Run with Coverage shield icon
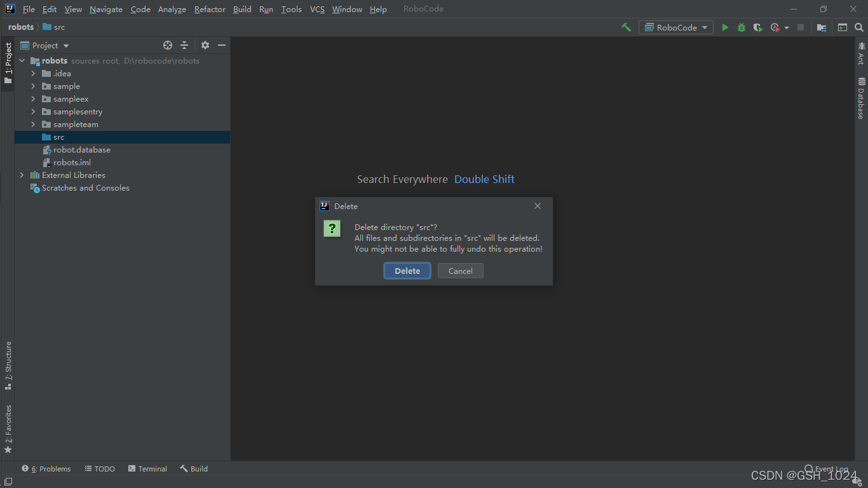Image resolution: width=868 pixels, height=488 pixels. click(758, 27)
